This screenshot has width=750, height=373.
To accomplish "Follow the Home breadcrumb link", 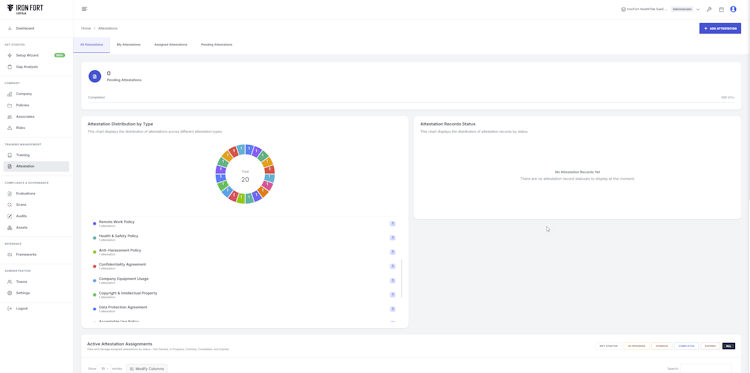I will tap(86, 29).
